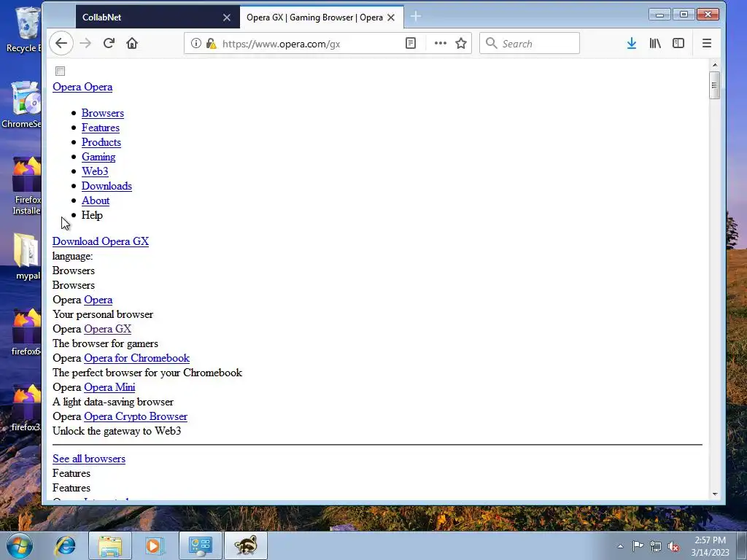Toggle reader view icon in address bar

(x=410, y=43)
